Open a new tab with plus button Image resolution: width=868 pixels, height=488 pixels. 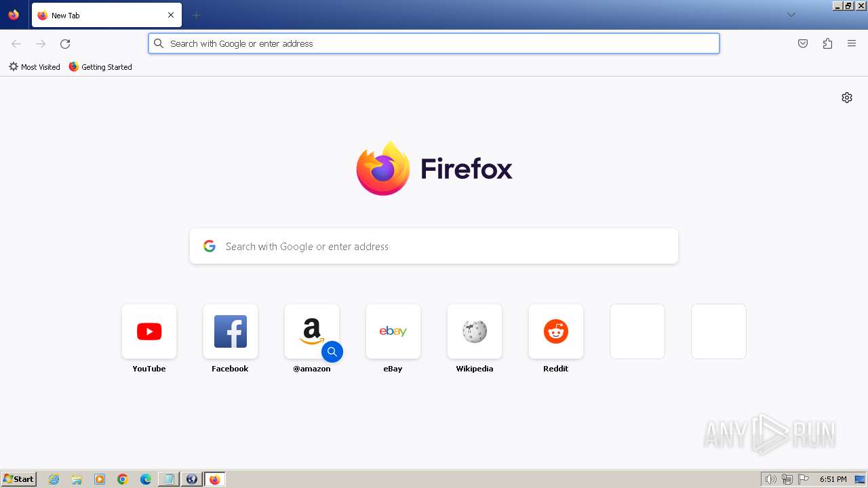(196, 15)
